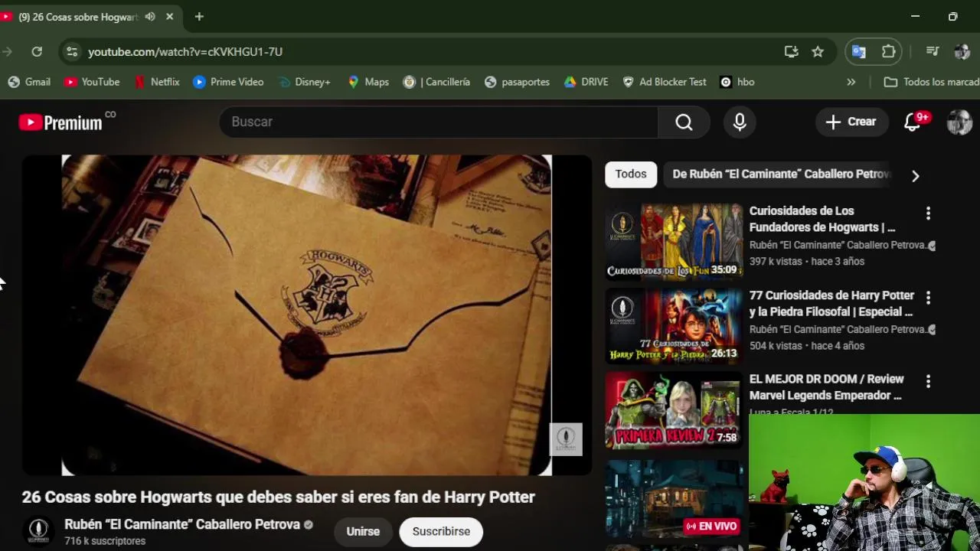Open 77 Curiosidades Harry Potter thumbnail
Screen dimensions: 980x551
pyautogui.click(x=674, y=324)
